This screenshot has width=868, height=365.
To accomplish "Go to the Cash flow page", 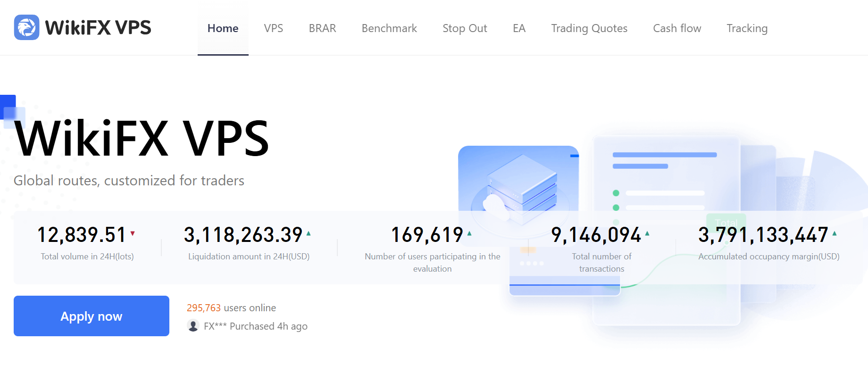I will pos(677,28).
